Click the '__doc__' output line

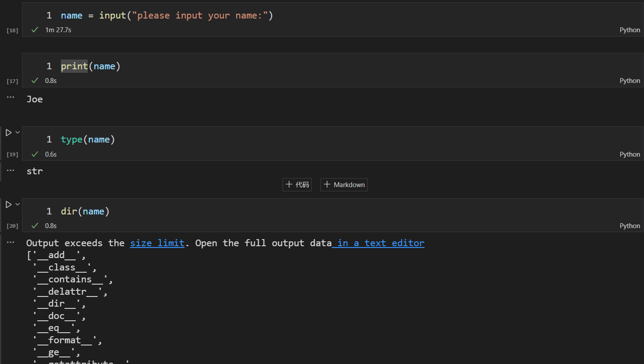point(59,316)
